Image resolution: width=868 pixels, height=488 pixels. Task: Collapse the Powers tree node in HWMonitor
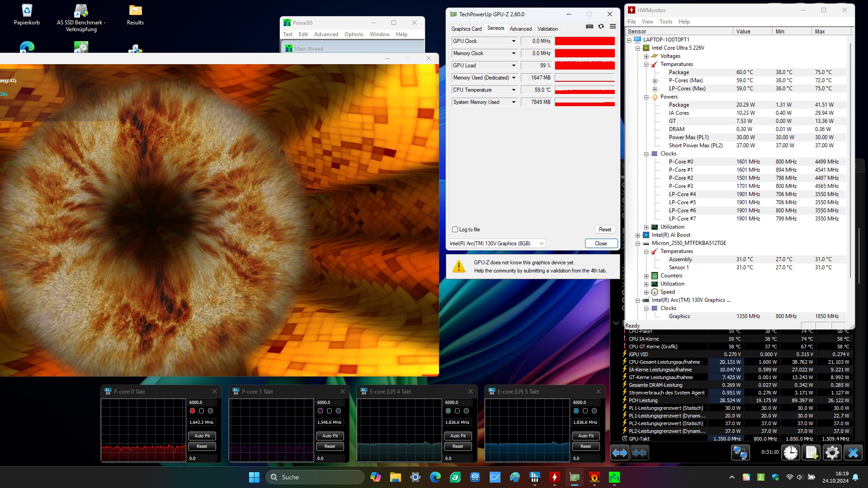[x=646, y=97]
